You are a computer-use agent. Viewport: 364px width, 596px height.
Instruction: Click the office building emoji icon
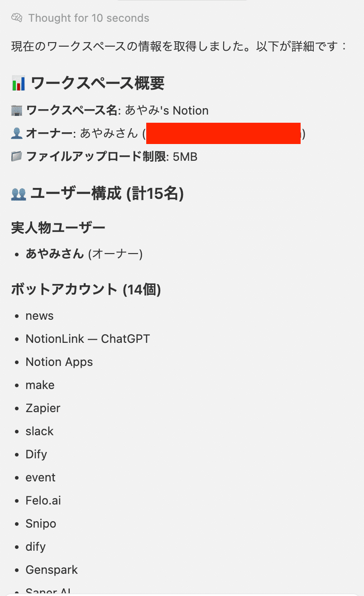click(x=16, y=111)
